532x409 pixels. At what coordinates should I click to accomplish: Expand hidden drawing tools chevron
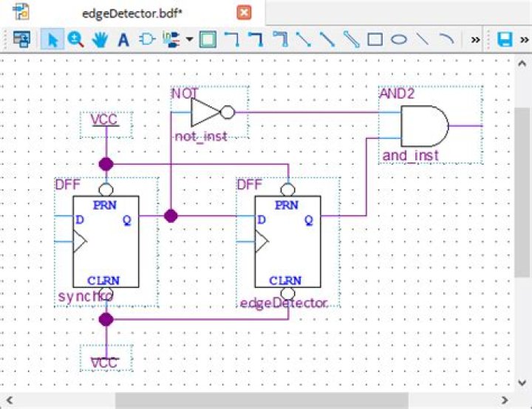[x=476, y=40]
